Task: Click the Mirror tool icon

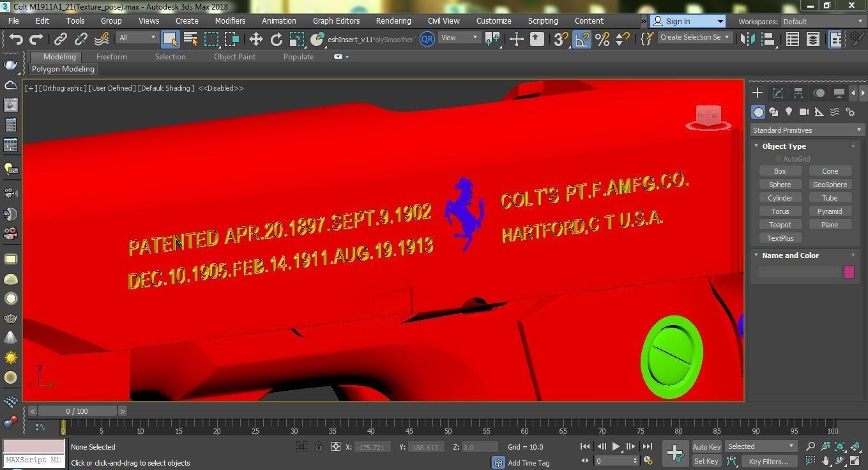Action: [747, 39]
